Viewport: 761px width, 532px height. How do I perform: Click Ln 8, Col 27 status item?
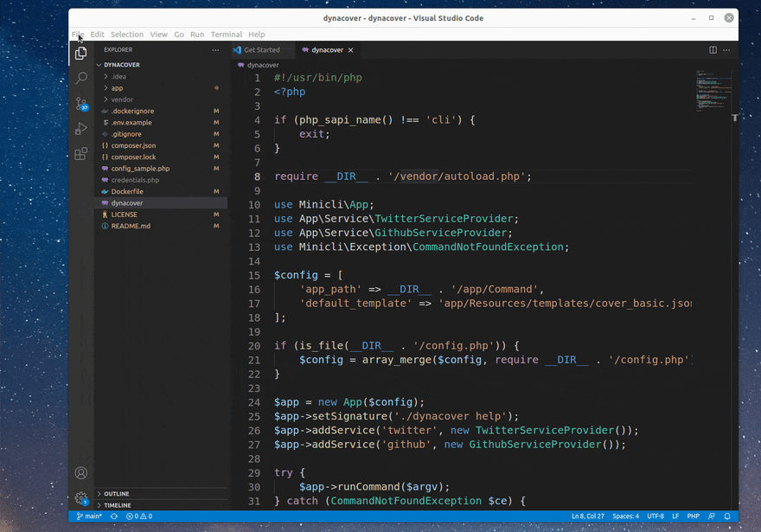tap(588, 516)
